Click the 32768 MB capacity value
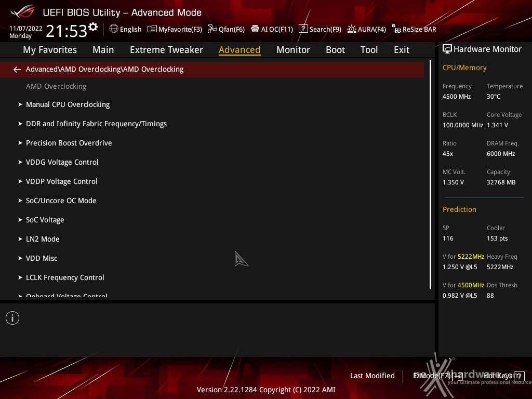The image size is (532, 399). pyautogui.click(x=501, y=182)
